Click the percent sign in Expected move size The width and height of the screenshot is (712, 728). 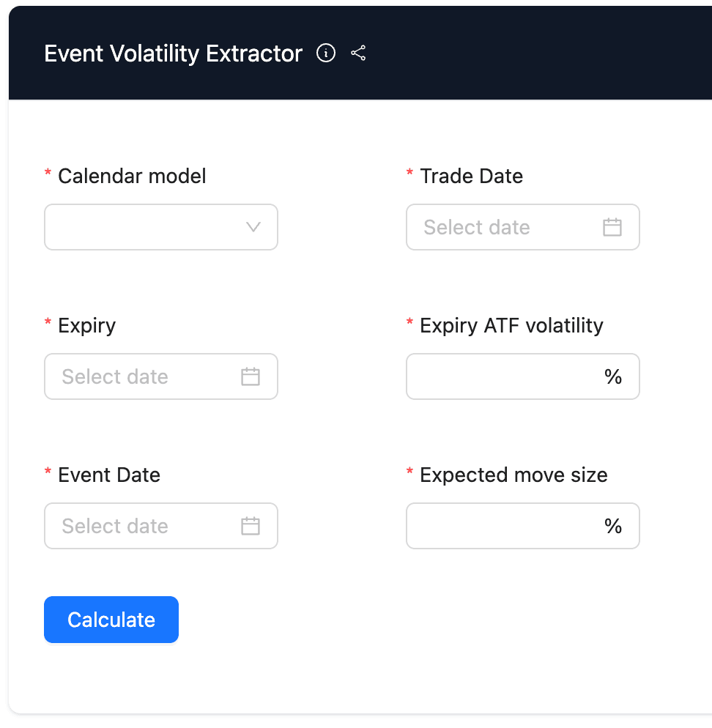click(613, 526)
